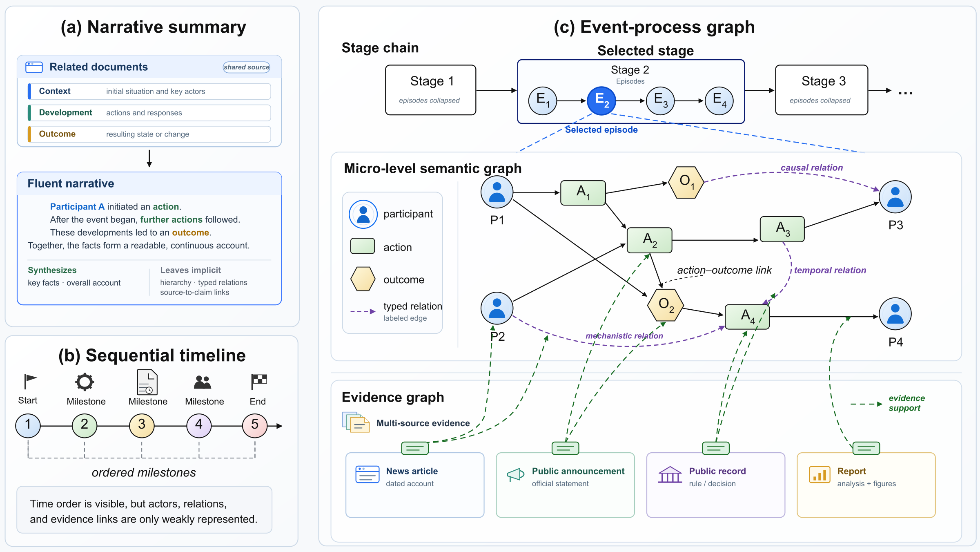Click timeline marker 1
Screen dimensions: 980x552
pyautogui.click(x=28, y=425)
